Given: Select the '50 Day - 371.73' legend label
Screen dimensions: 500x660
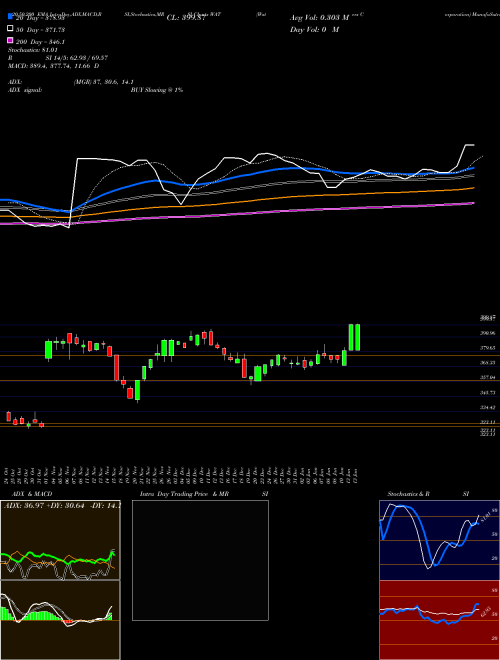Looking at the screenshot, I should (40, 30).
